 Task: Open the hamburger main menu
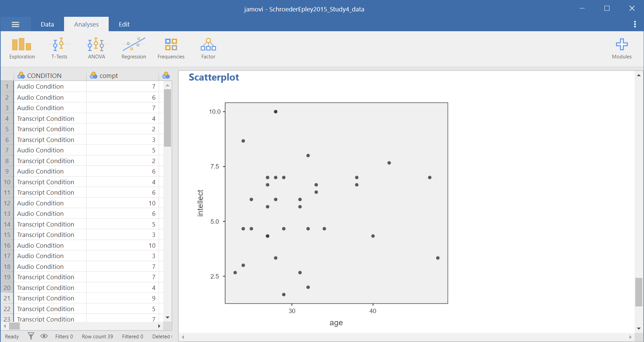[15, 24]
